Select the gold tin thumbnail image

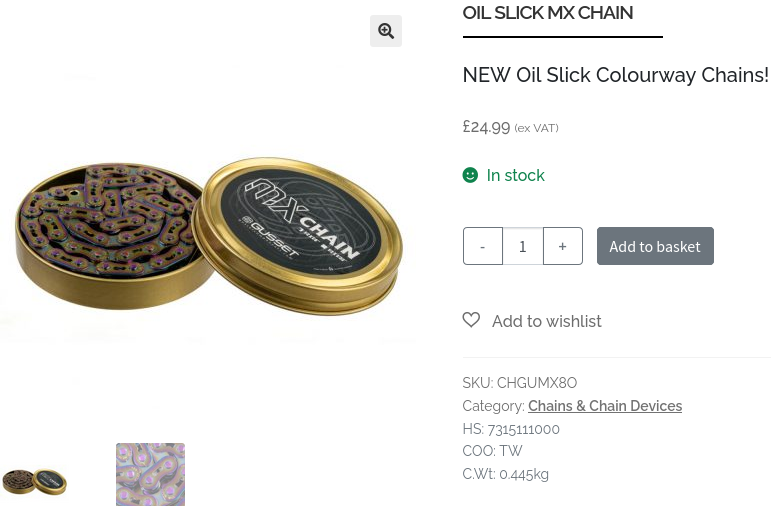[x=34, y=481]
